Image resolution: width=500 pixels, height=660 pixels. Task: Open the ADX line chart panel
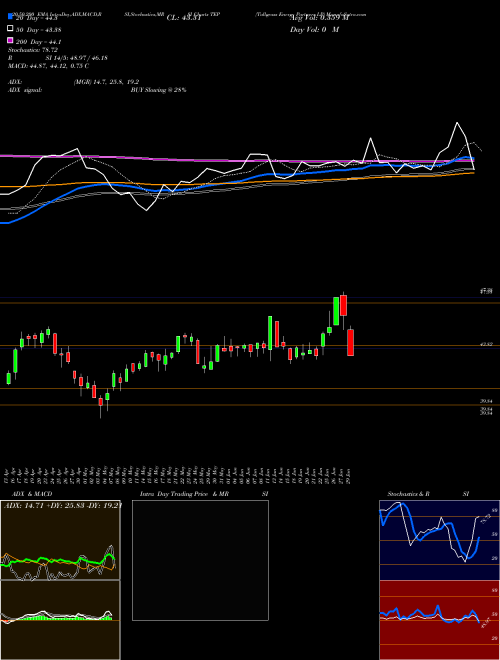pyautogui.click(x=60, y=540)
